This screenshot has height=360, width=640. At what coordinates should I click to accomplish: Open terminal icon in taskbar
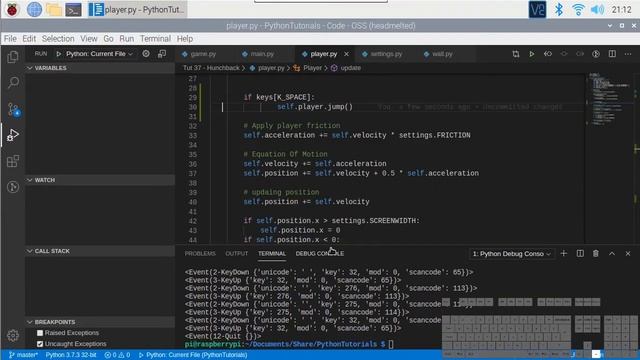click(73, 9)
